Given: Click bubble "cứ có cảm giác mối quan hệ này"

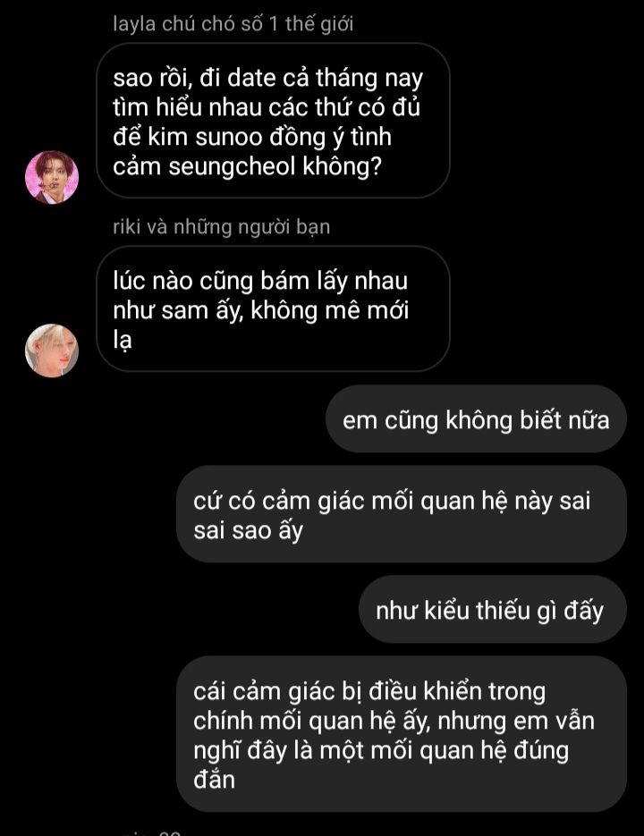Looking at the screenshot, I should click(402, 514).
